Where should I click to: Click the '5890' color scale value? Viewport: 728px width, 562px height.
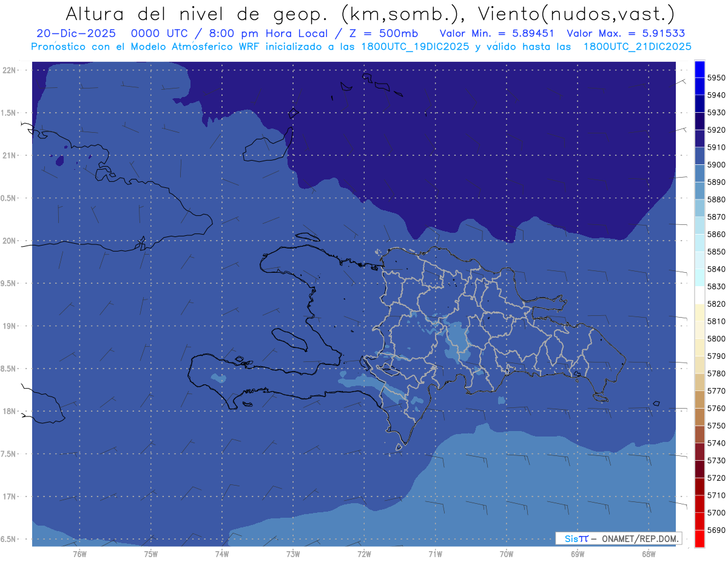click(x=716, y=182)
